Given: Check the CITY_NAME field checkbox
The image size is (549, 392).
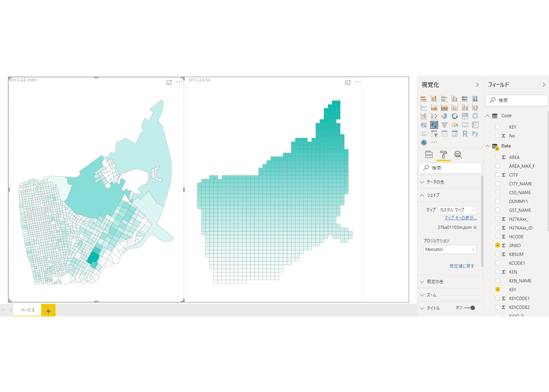Looking at the screenshot, I should (497, 184).
